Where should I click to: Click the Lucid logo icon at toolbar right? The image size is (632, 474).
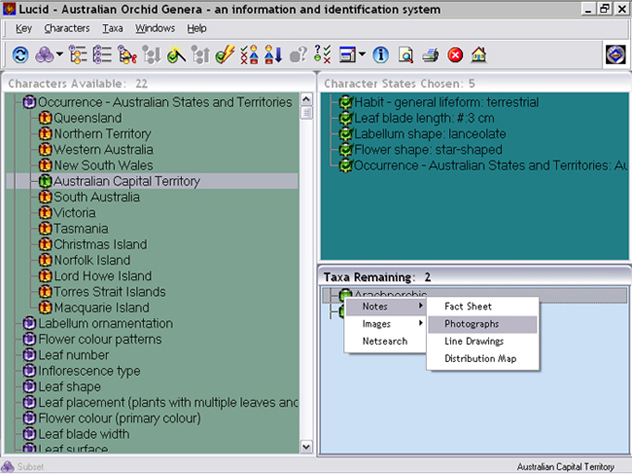[616, 54]
